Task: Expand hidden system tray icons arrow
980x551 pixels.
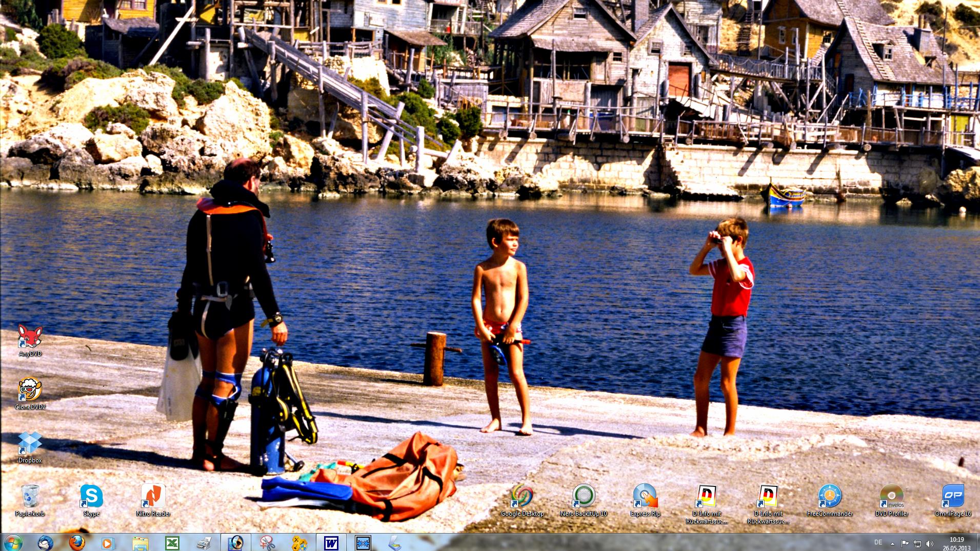Action: 892,543
